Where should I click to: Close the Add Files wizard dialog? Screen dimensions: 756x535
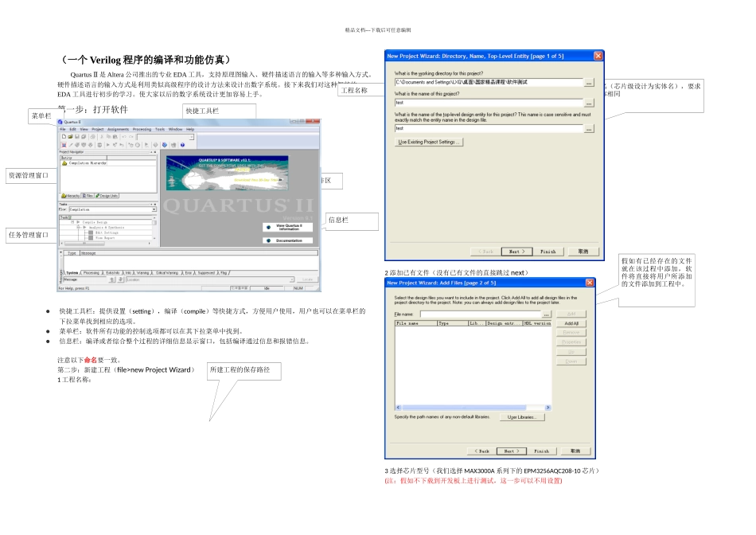click(590, 283)
